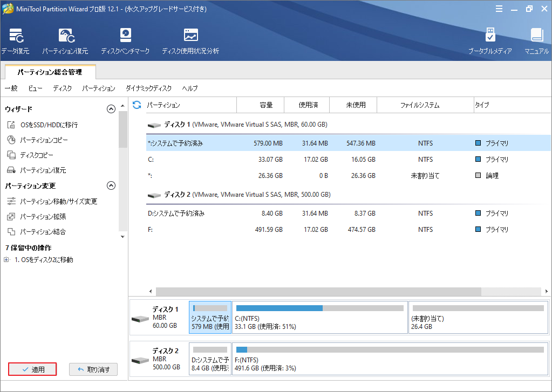The image size is (552, 392).
Task: Click the 適用 button
Action: coord(32,369)
